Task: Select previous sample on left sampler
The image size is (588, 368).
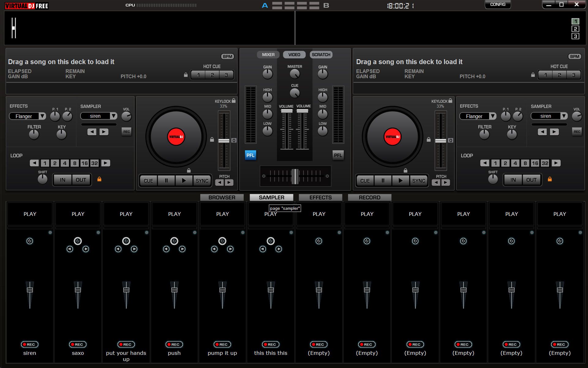Action: coord(92,132)
